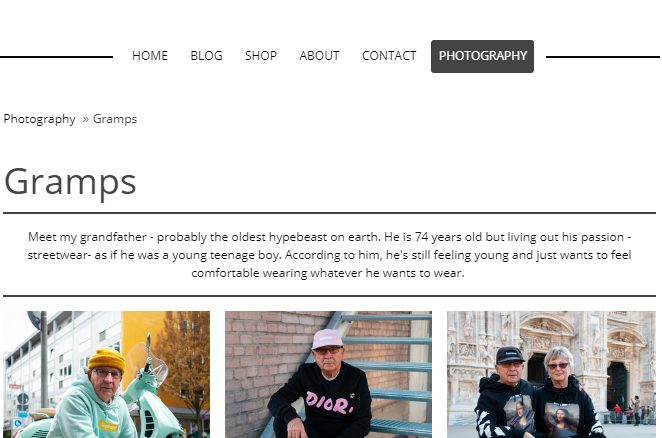The image size is (662, 438).
Task: Go to the HOME page
Action: 149,56
